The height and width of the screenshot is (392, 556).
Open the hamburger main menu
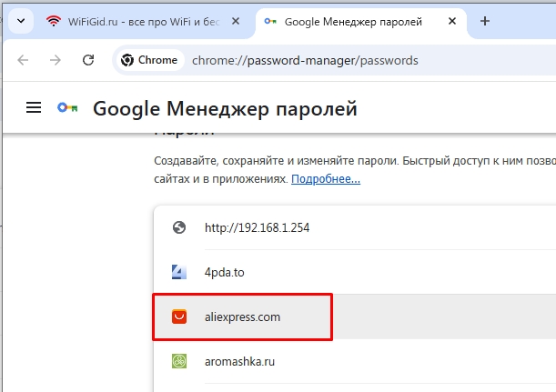[34, 108]
